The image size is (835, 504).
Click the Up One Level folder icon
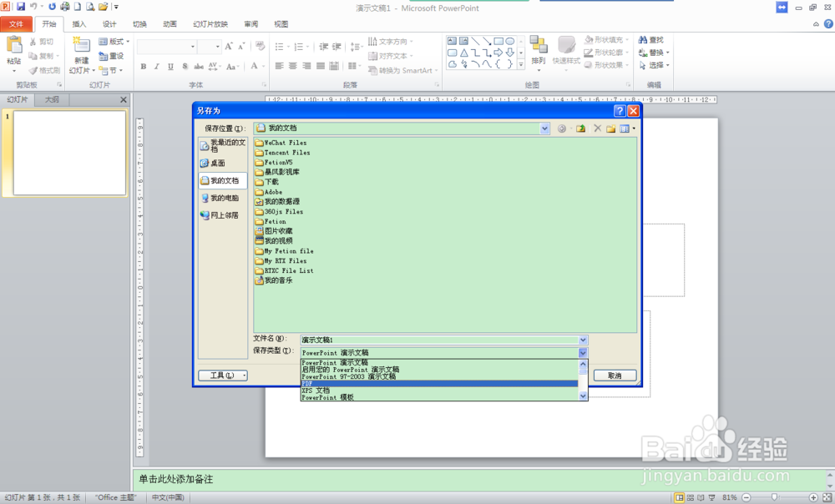[x=581, y=129]
